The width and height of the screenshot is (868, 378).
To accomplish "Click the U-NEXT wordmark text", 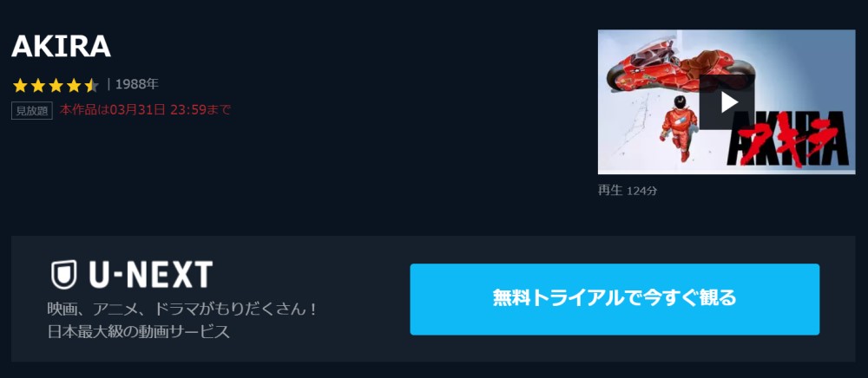I will [150, 275].
